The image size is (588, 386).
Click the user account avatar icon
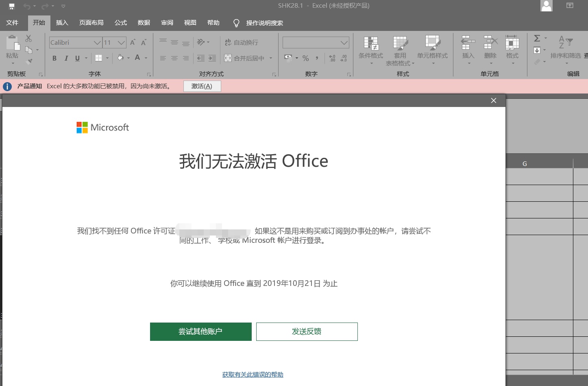tap(547, 6)
